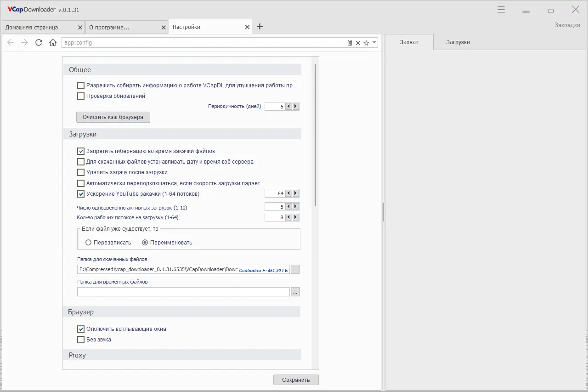Open the Загрузки panel tab
The width and height of the screenshot is (588, 392).
tap(458, 42)
